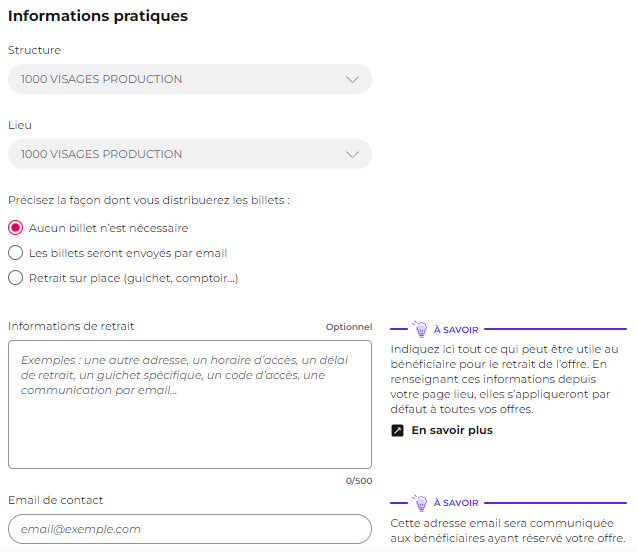637x552 pixels.
Task: Open the 'En savoir plus' link
Action: click(452, 430)
